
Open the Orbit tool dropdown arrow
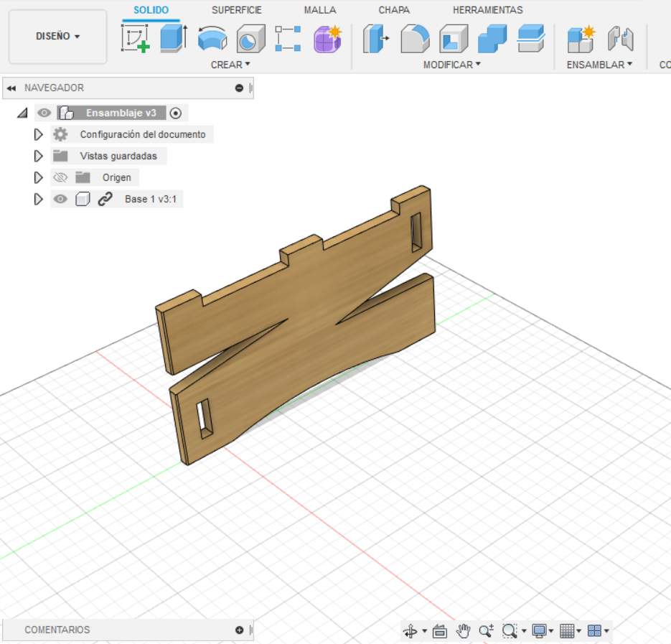(425, 631)
